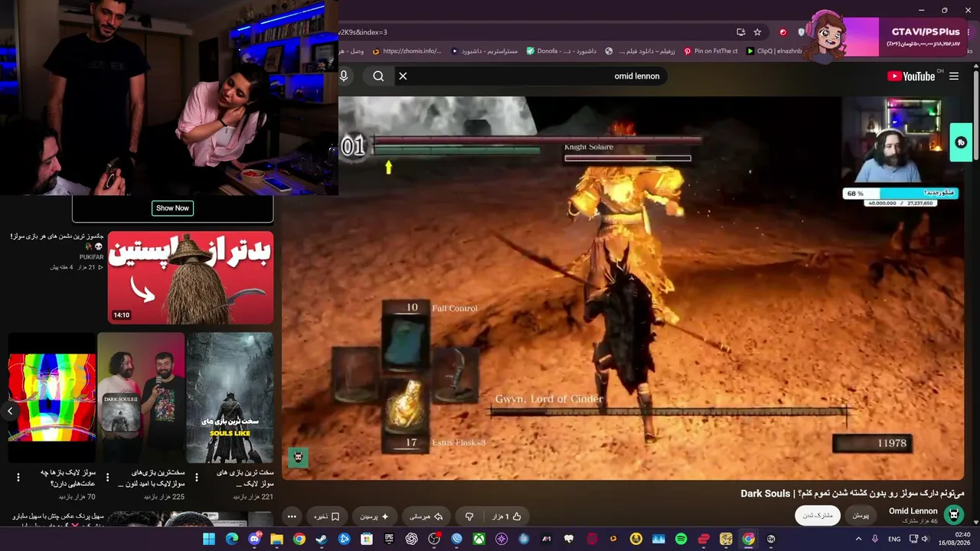Open the YouTube hamburger guide menu

click(954, 76)
